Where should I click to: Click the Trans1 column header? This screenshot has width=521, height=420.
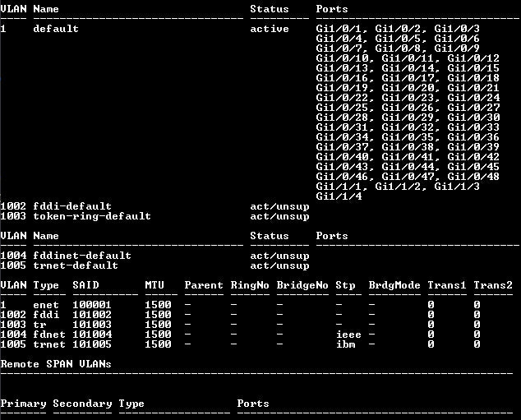pyautogui.click(x=447, y=285)
